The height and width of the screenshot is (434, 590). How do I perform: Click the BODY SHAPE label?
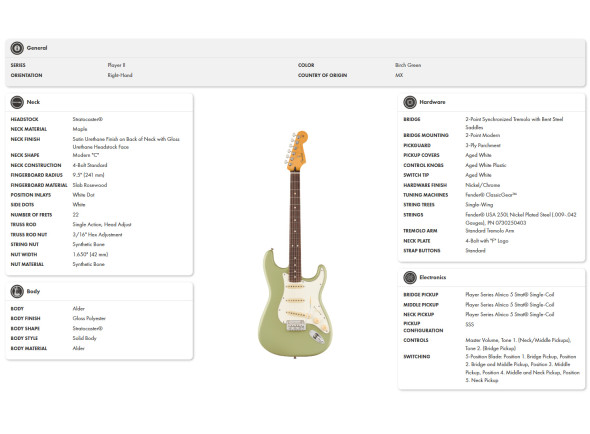[x=25, y=329]
